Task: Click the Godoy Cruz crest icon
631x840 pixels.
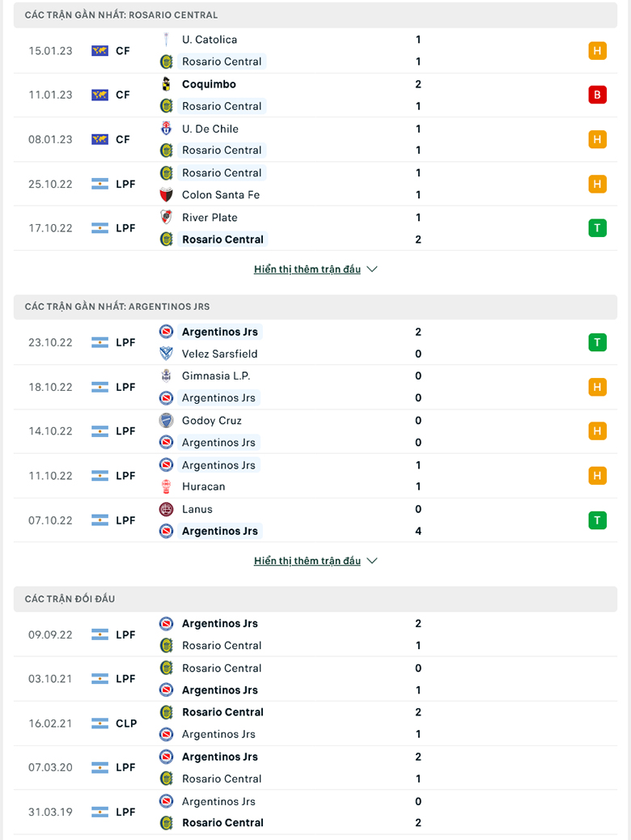Action: (167, 420)
